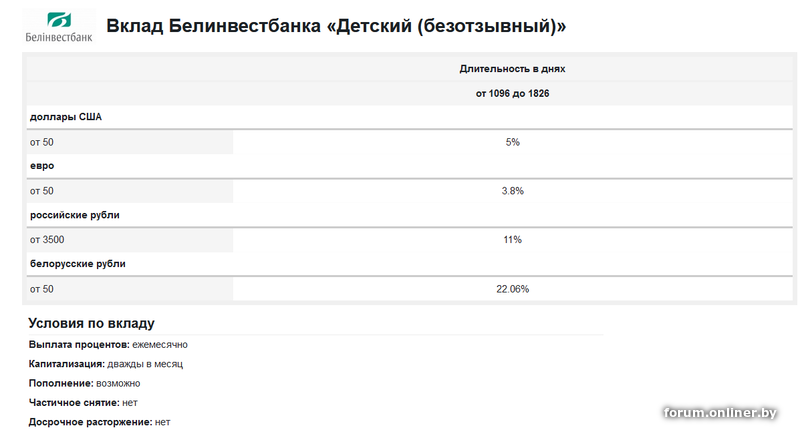Select the 'доллары США' currency row

pyautogui.click(x=66, y=117)
